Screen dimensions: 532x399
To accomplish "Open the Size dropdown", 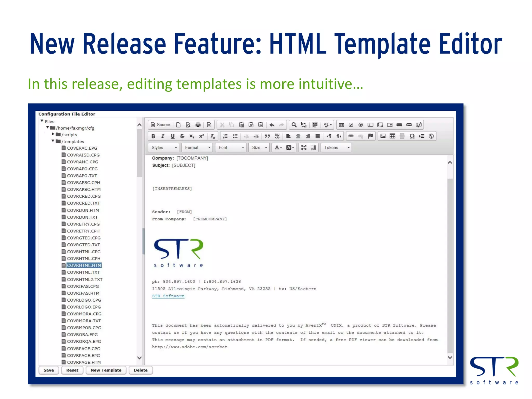I will click(259, 148).
